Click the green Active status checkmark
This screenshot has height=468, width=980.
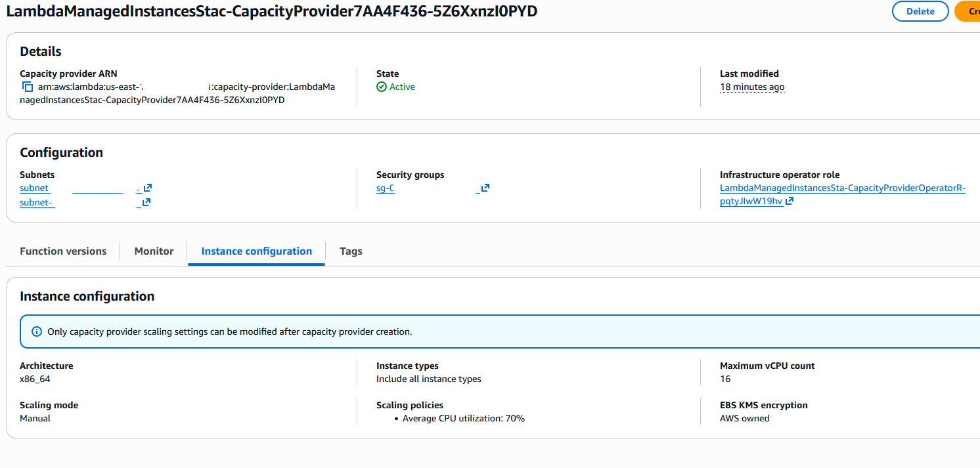pyautogui.click(x=381, y=86)
